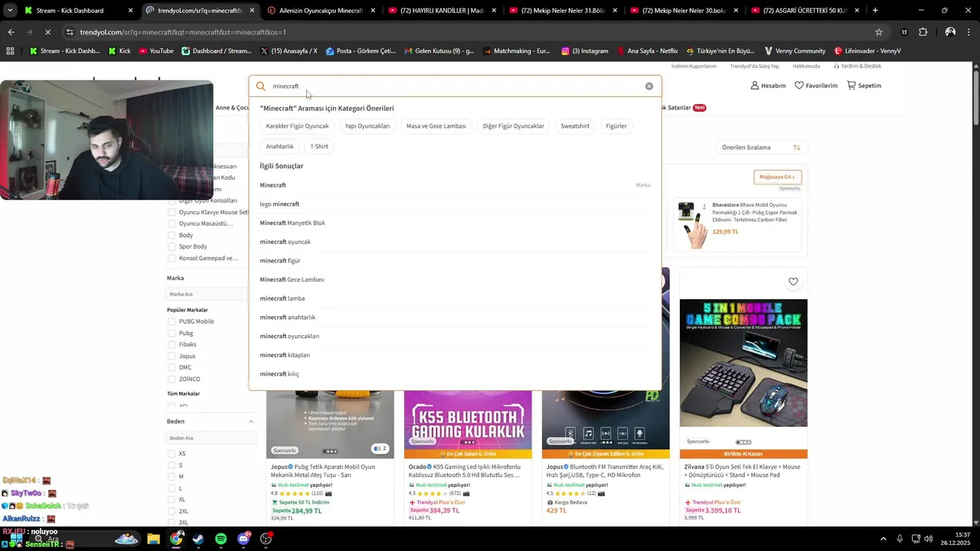Favorite the 5 in 1 combo pack product
Image resolution: width=980 pixels, height=551 pixels.
[793, 282]
